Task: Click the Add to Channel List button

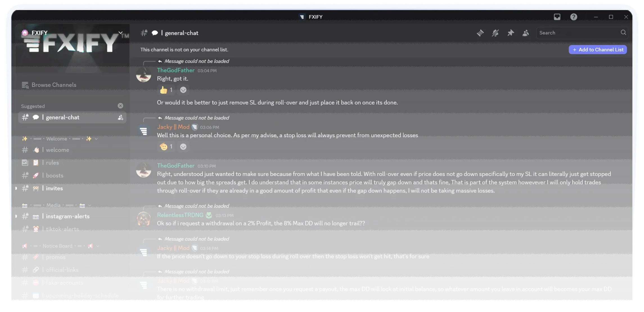Action: point(598,49)
